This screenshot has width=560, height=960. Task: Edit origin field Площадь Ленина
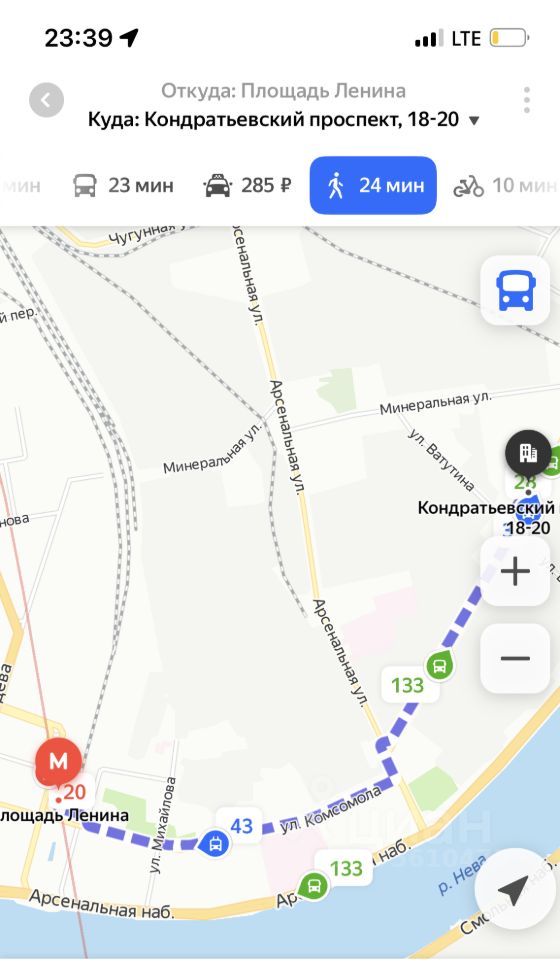[x=283, y=91]
